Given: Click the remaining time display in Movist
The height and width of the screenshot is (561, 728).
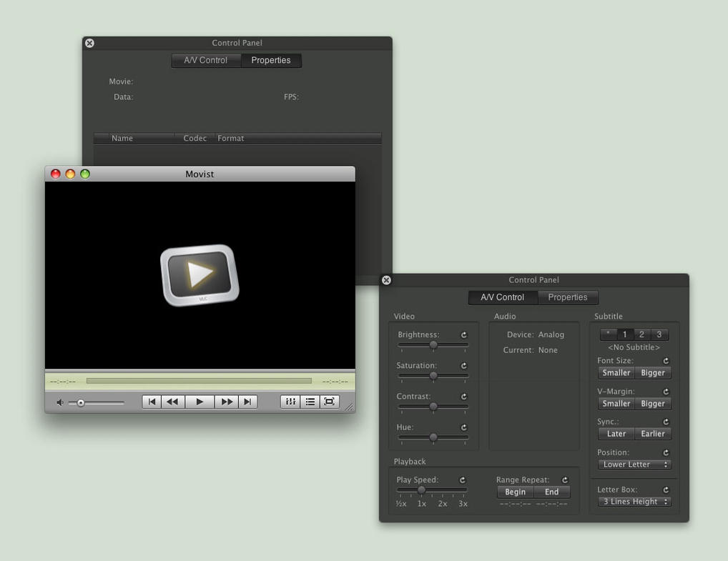Looking at the screenshot, I should coord(335,382).
